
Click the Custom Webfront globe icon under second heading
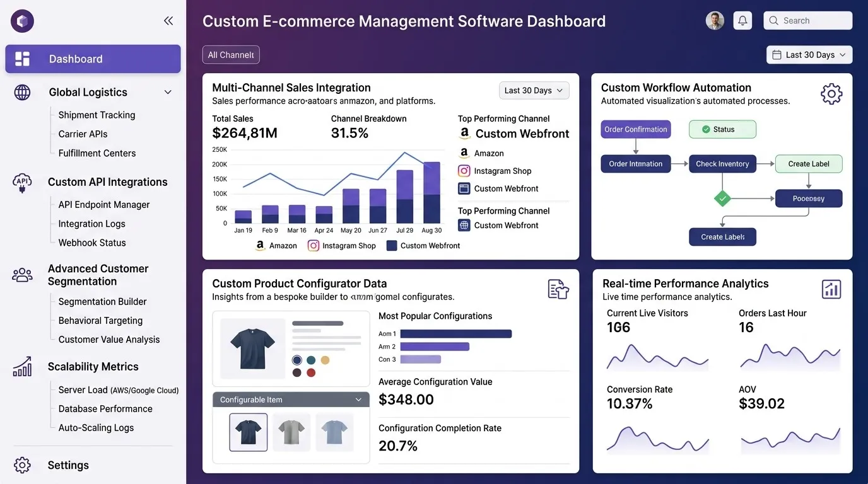point(464,225)
